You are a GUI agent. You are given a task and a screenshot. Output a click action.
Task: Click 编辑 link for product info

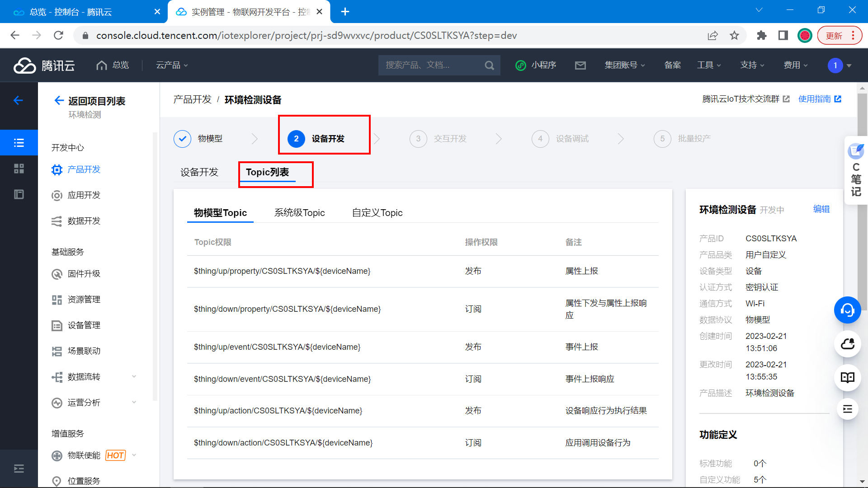(x=821, y=209)
